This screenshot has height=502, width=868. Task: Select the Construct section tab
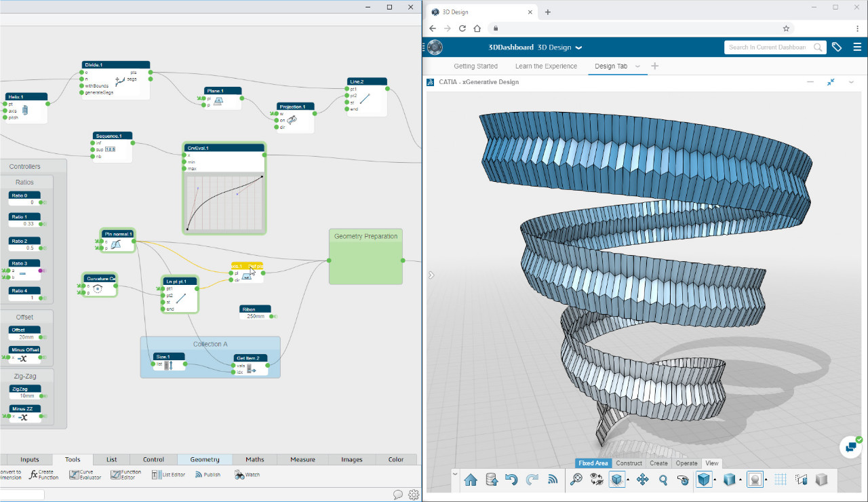629,463
